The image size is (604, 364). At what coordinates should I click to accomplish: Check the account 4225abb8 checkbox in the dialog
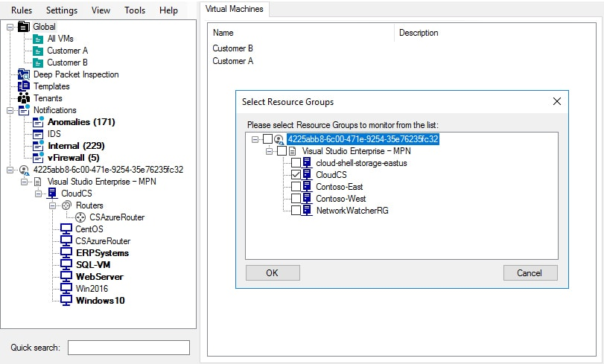click(x=267, y=139)
